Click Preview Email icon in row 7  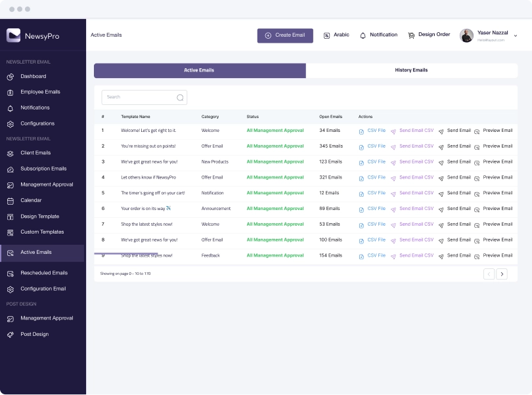[x=477, y=225]
